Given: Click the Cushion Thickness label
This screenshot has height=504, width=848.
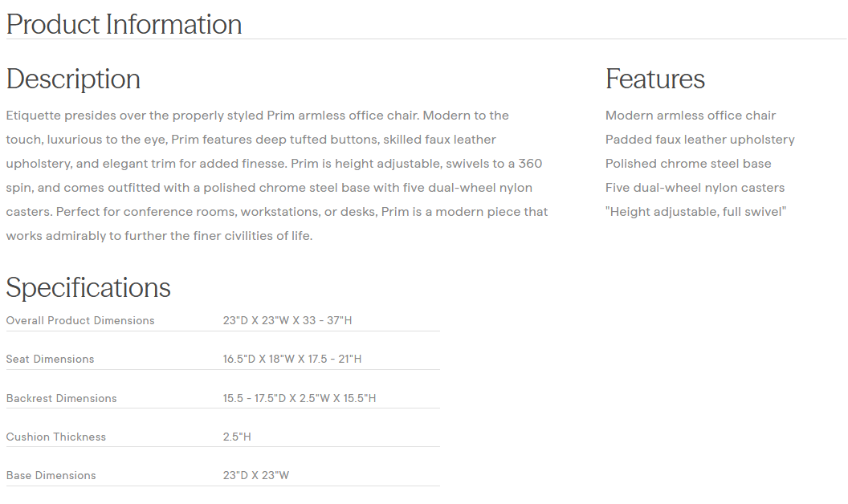Looking at the screenshot, I should coord(56,437).
